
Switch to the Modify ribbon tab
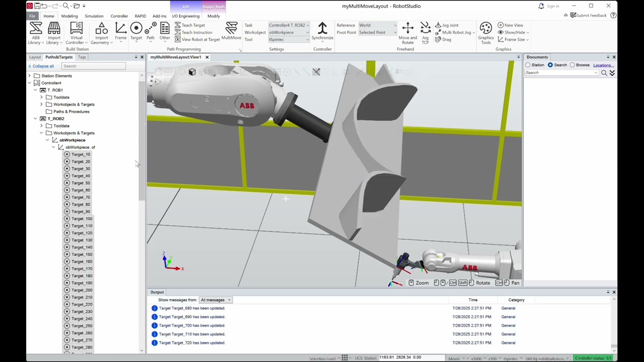click(x=213, y=16)
